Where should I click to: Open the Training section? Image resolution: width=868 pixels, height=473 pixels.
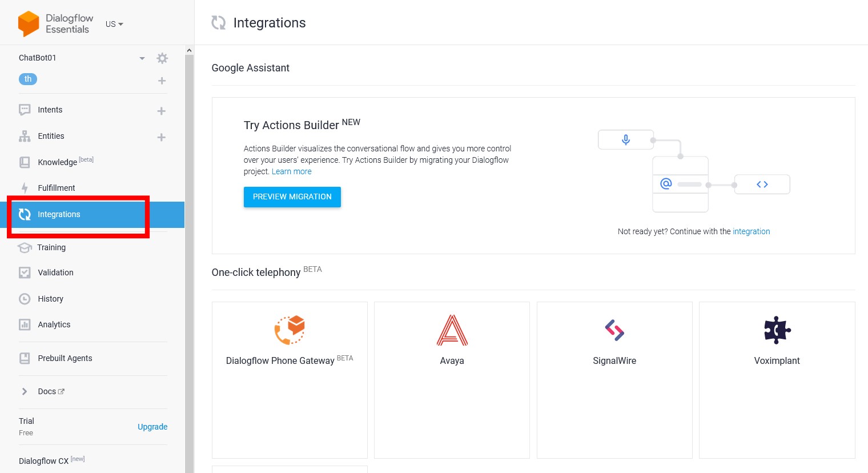[51, 247]
